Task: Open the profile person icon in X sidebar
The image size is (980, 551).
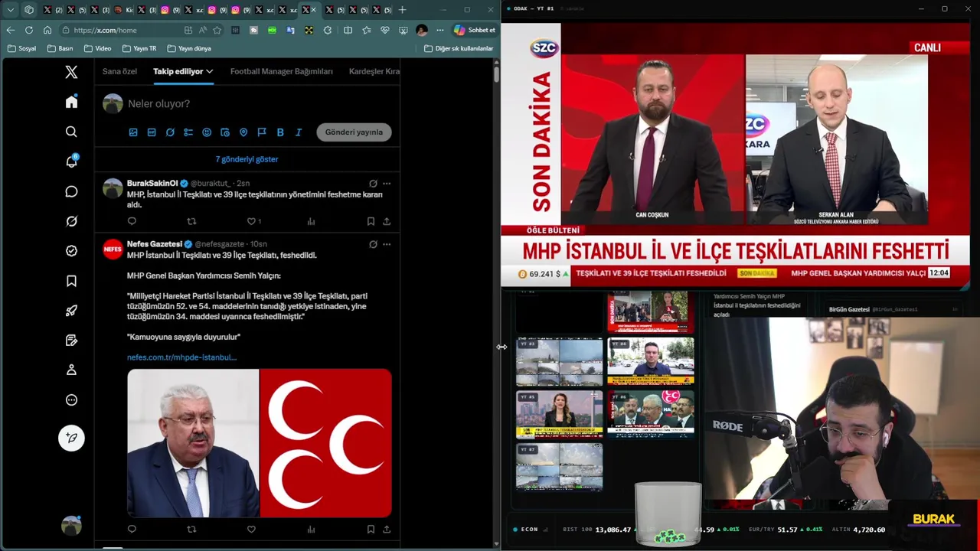Action: 71,370
